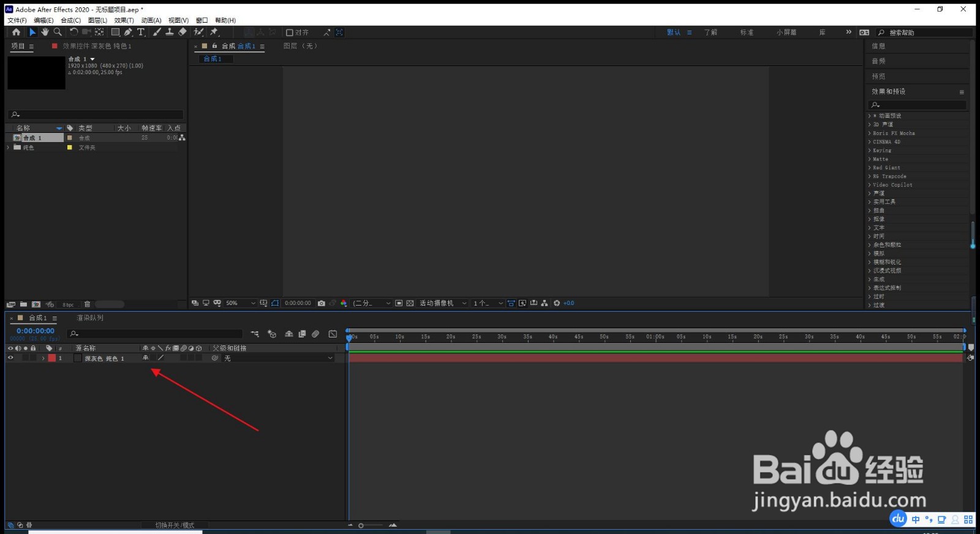The image size is (980, 534).
Task: Select the Hand tool
Action: coord(45,32)
